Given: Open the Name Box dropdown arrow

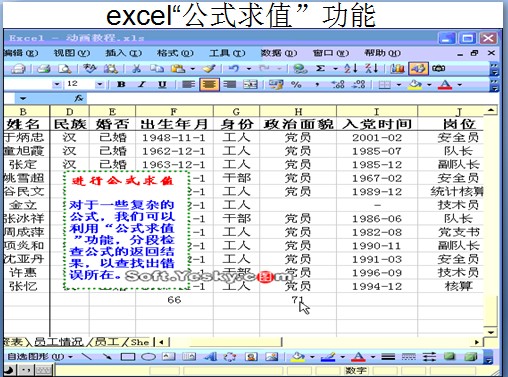Looking at the screenshot, I should pyautogui.click(x=23, y=98).
